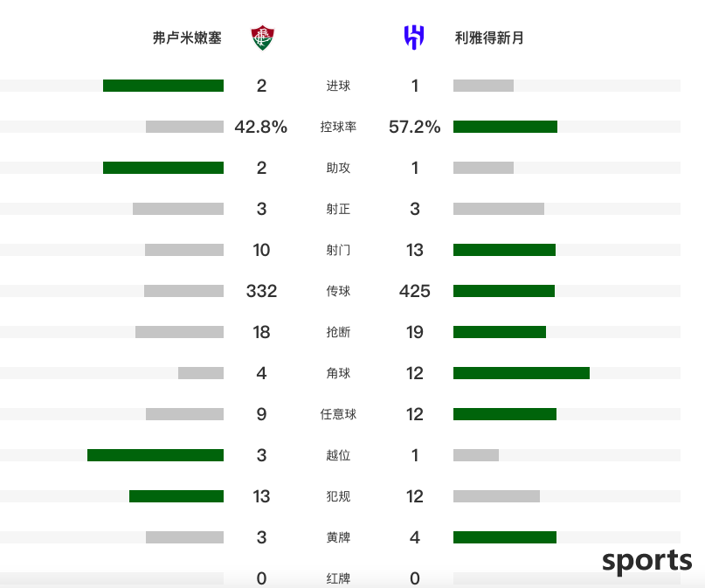Click the 425 passes value

(x=415, y=291)
